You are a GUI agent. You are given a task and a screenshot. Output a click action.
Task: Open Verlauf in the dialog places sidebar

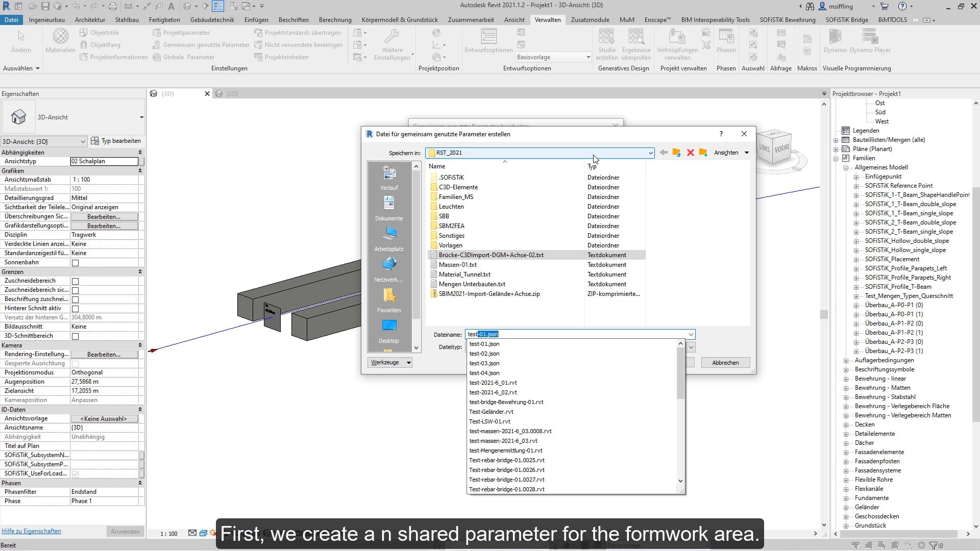(x=389, y=178)
